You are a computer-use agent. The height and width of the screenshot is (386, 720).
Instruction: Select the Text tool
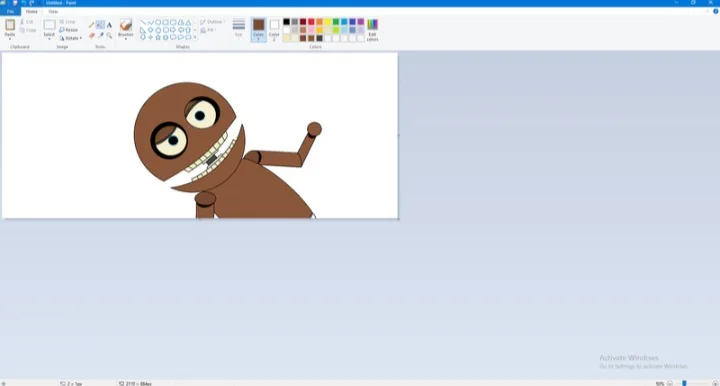pyautogui.click(x=109, y=25)
